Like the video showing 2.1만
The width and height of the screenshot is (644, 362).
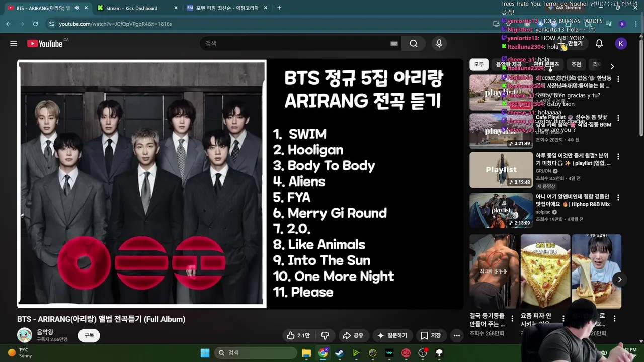pos(299,335)
